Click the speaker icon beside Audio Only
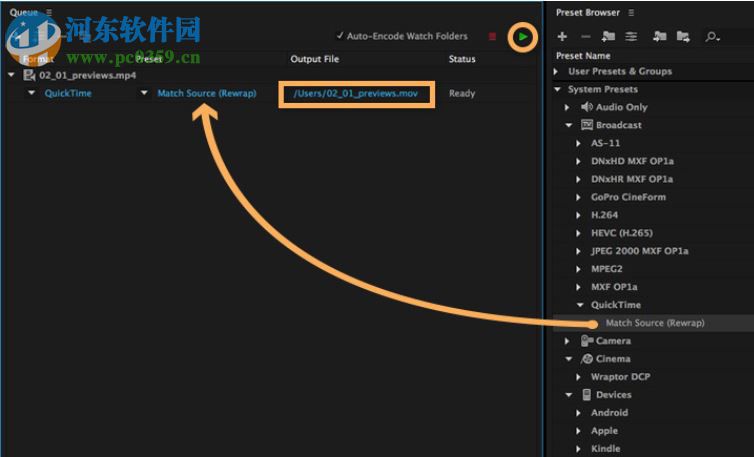 [x=587, y=107]
